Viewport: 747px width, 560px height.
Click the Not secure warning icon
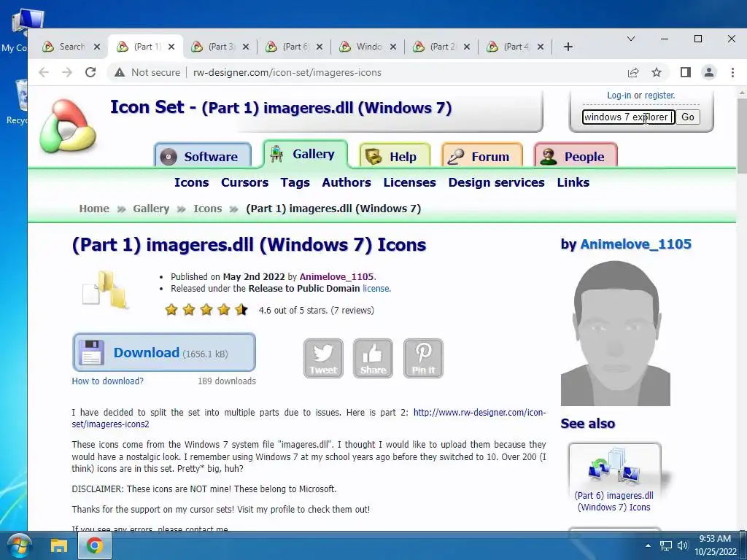coord(120,72)
